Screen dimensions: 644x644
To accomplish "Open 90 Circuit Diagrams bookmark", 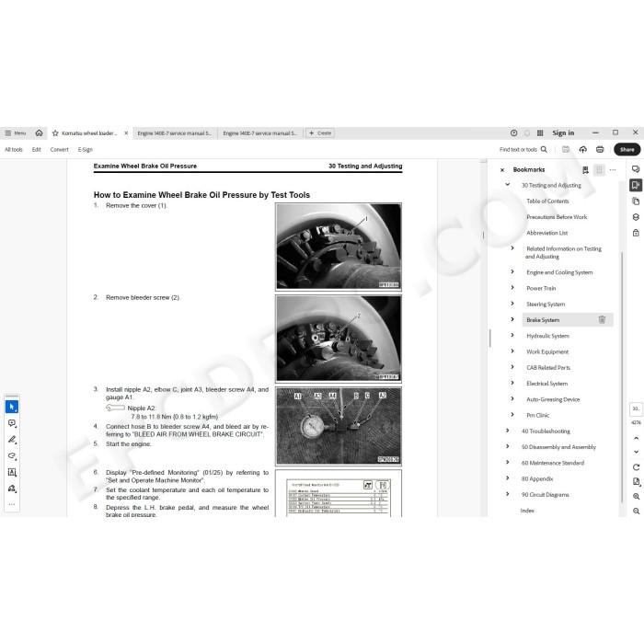I will click(545, 495).
